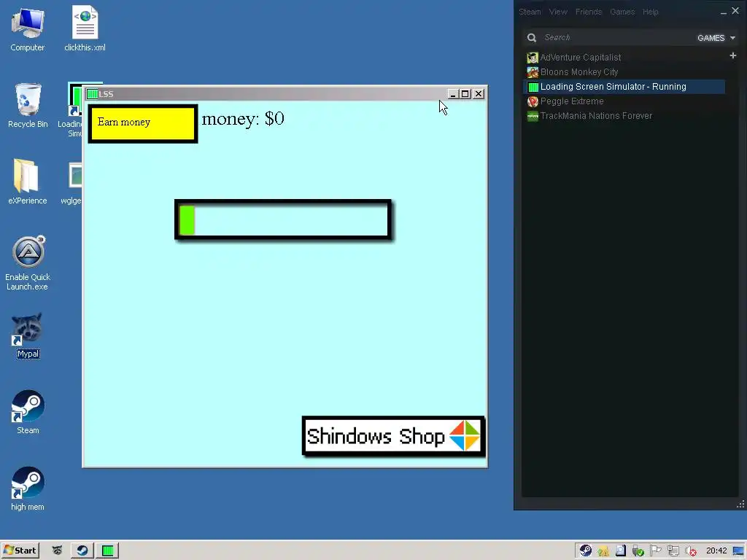The image size is (747, 560).
Task: Click the safely remove hardware tray icon
Action: coord(638,551)
